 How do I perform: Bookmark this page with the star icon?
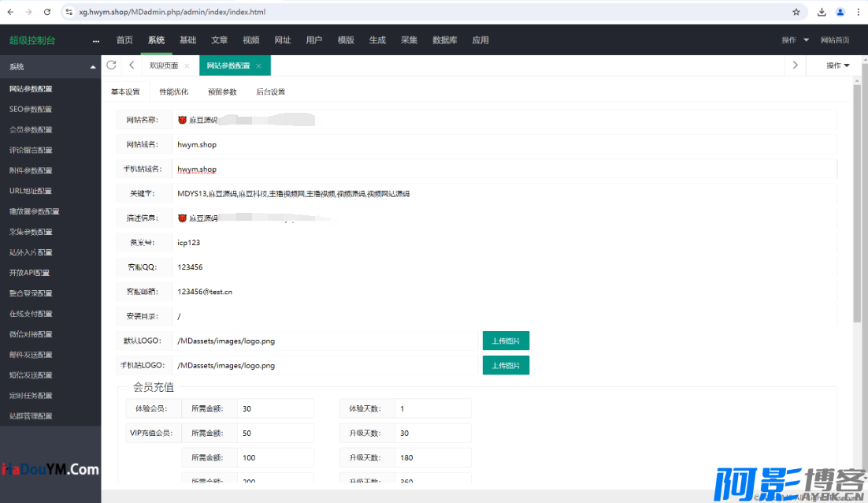[796, 12]
